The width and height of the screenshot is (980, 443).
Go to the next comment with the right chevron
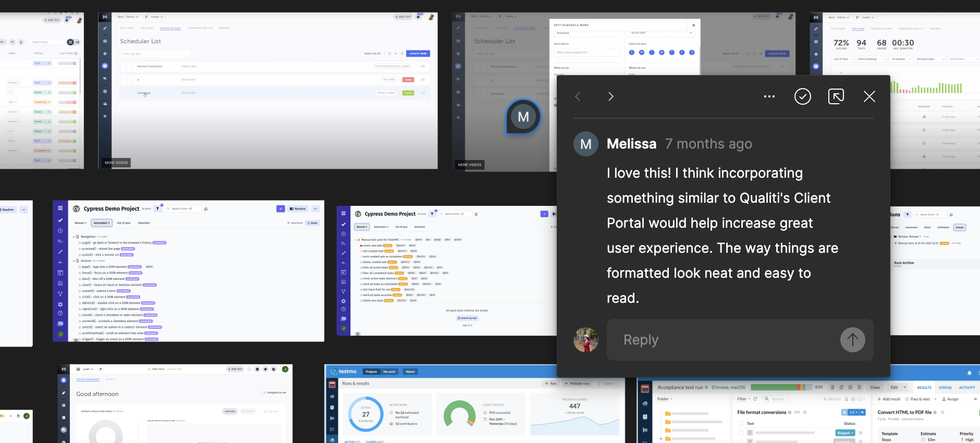pos(611,96)
